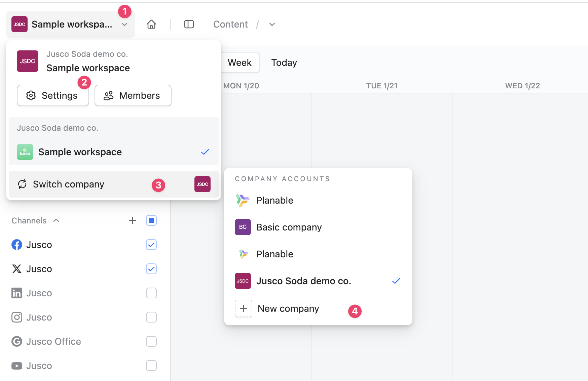Click the home icon in top bar

151,24
